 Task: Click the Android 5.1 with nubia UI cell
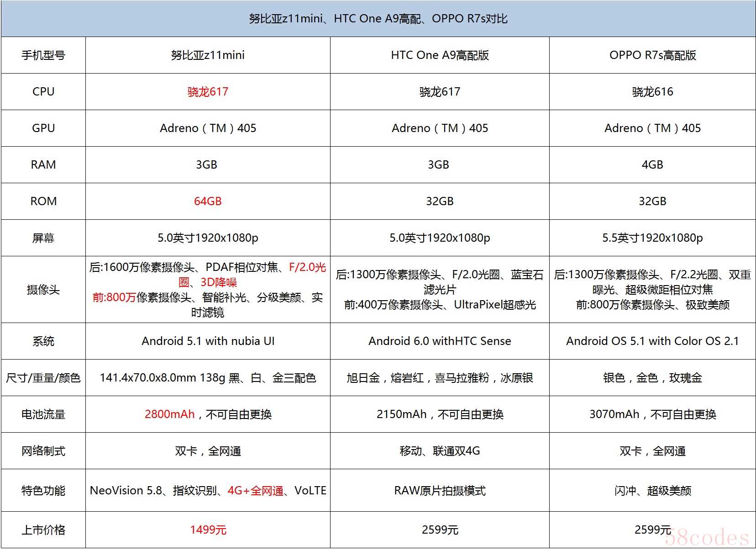point(208,341)
